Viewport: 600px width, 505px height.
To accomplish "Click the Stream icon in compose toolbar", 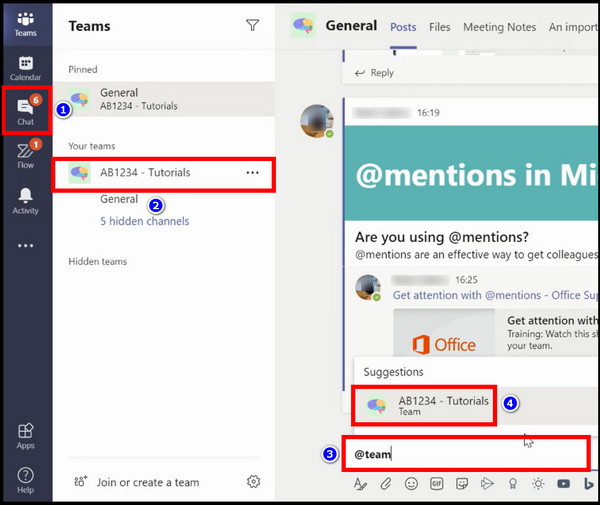I will [487, 484].
